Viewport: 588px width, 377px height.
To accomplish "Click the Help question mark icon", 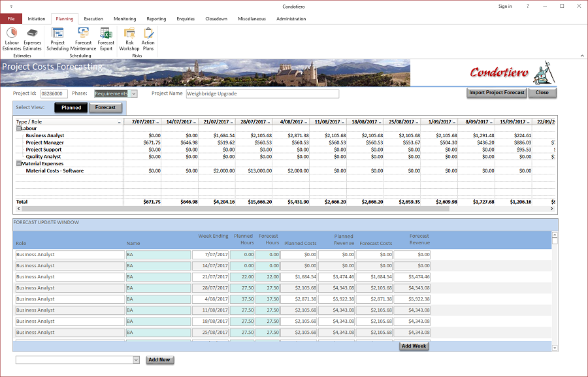I will [528, 7].
